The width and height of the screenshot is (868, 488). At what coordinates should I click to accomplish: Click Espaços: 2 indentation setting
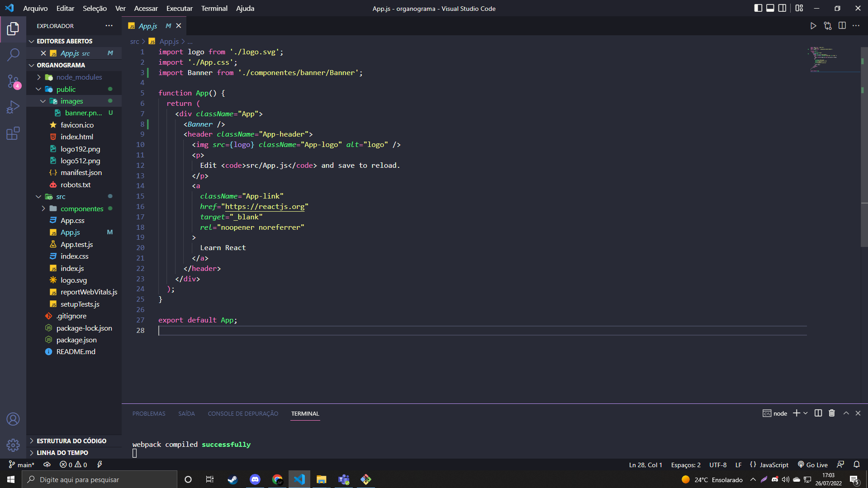pos(686,464)
